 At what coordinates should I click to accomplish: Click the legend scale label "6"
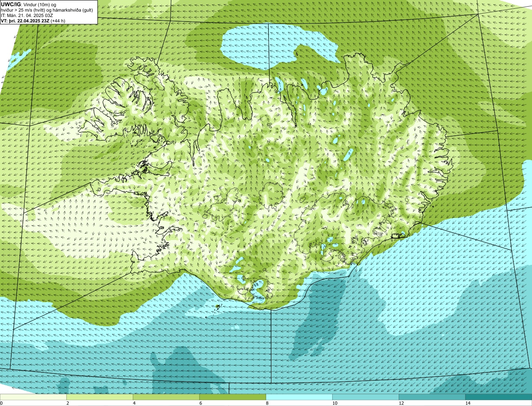[200, 403]
